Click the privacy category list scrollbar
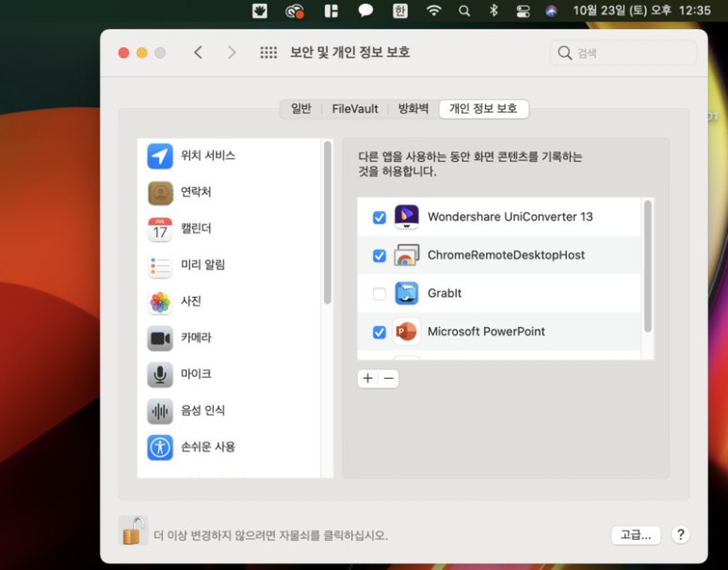 click(x=328, y=223)
